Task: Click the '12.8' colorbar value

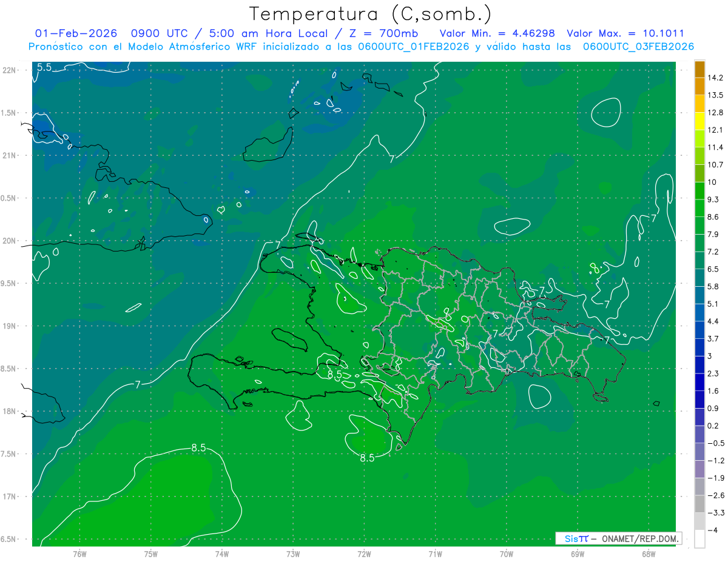Action: [x=716, y=113]
